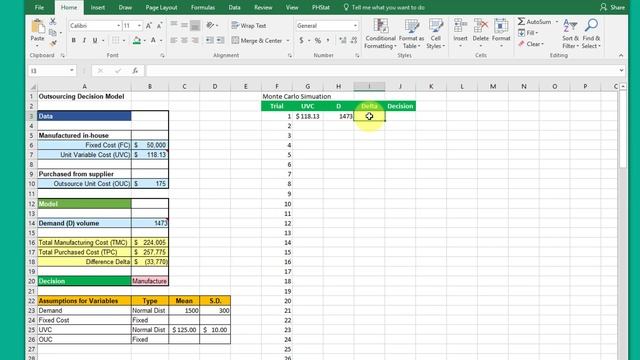Open the General number format dropdown
The image size is (640, 360).
pos(355,26)
